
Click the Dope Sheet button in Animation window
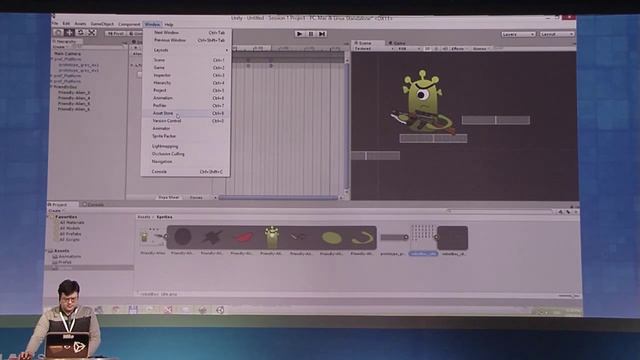[169, 197]
